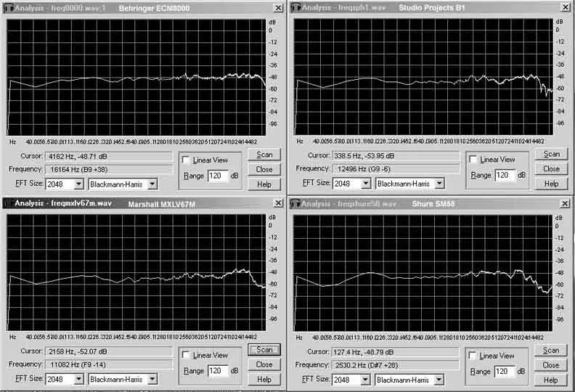
Task: Open window function dropdown in Shure SM58 window
Action: [x=439, y=380]
